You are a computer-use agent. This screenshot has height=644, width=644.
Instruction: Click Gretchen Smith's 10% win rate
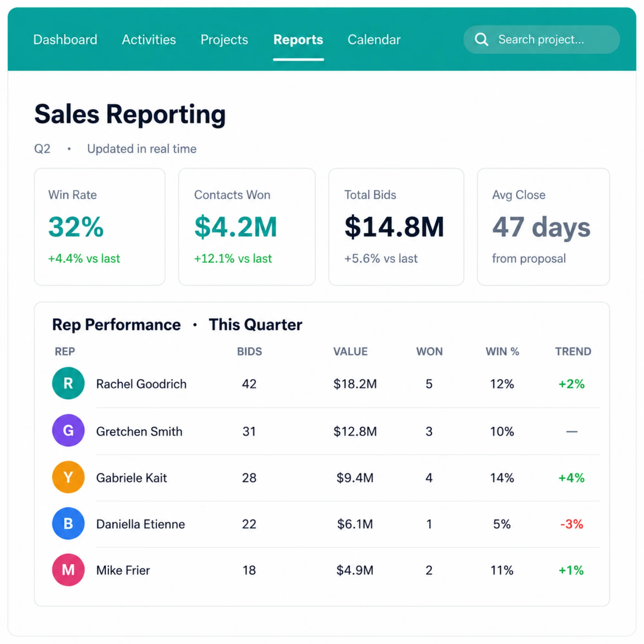point(502,432)
